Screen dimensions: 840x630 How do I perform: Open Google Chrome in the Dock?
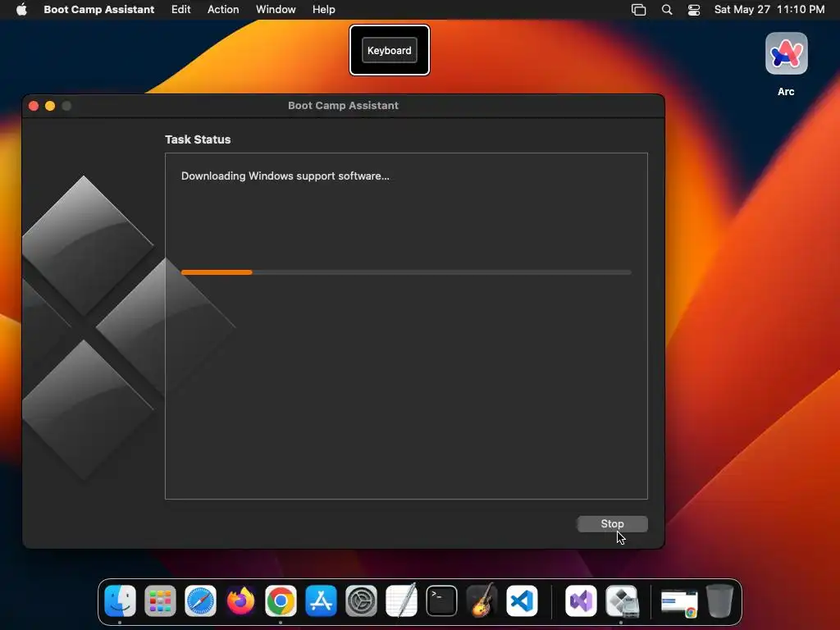click(x=281, y=600)
